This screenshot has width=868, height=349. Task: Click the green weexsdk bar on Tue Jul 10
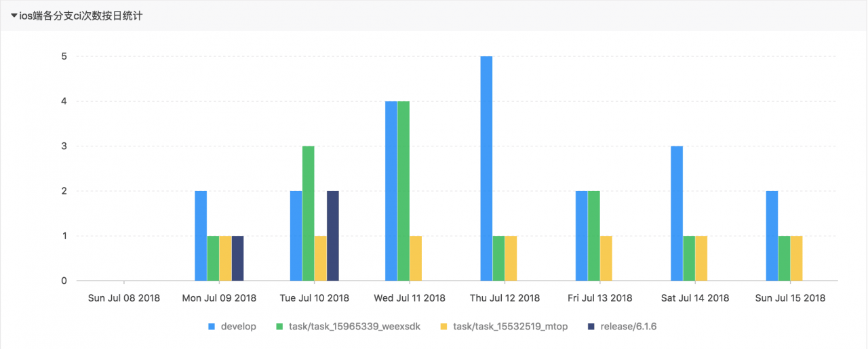coord(308,213)
